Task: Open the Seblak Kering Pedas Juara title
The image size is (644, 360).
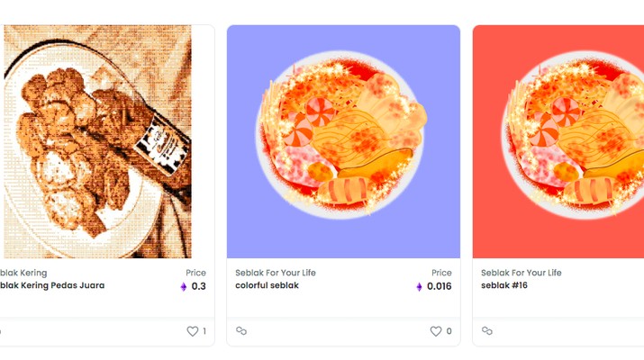Action: pyautogui.click(x=51, y=285)
